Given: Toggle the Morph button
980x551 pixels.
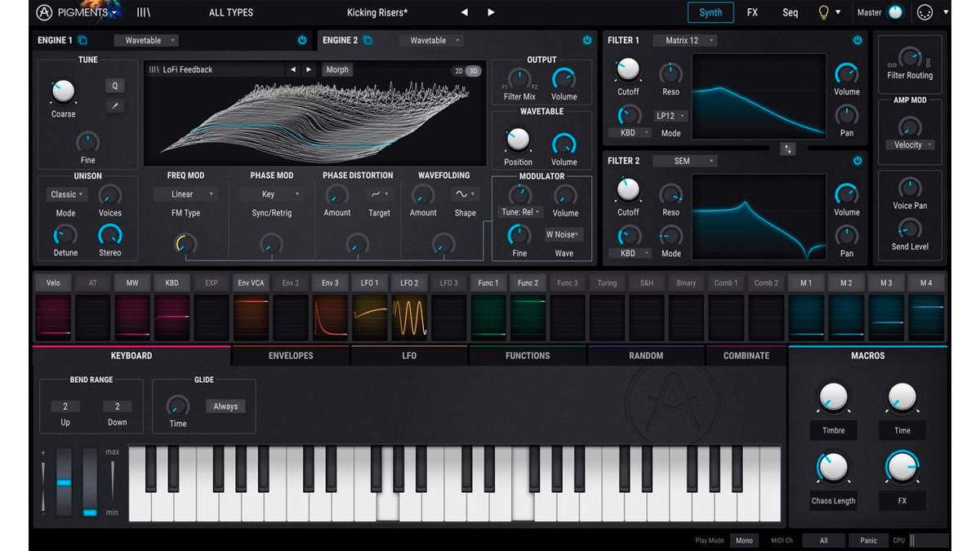Looking at the screenshot, I should click(337, 69).
